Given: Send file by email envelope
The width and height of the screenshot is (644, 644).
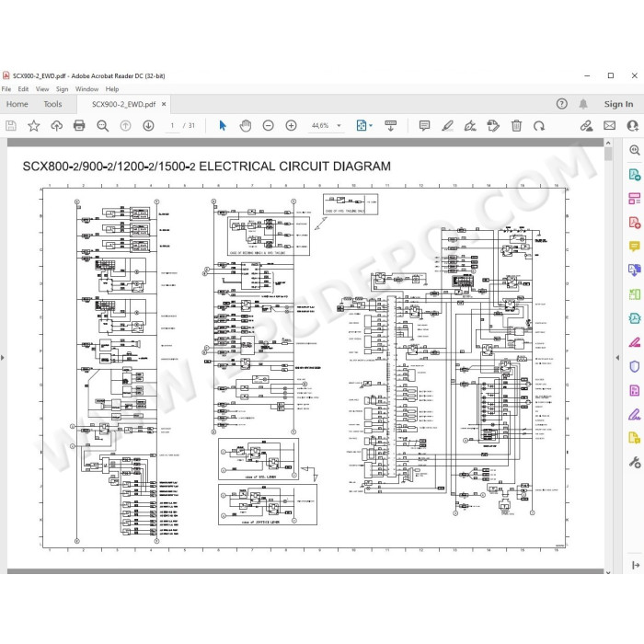Looking at the screenshot, I should 609,126.
